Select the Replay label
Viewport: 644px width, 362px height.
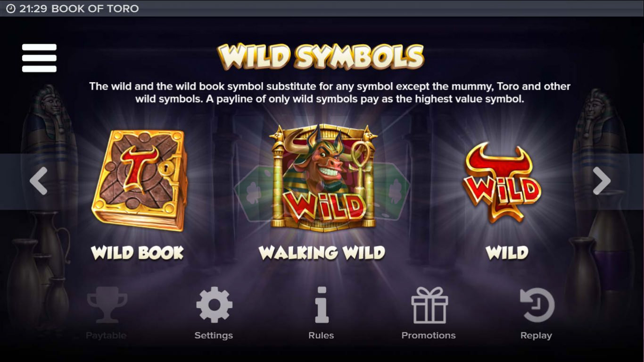coord(536,336)
